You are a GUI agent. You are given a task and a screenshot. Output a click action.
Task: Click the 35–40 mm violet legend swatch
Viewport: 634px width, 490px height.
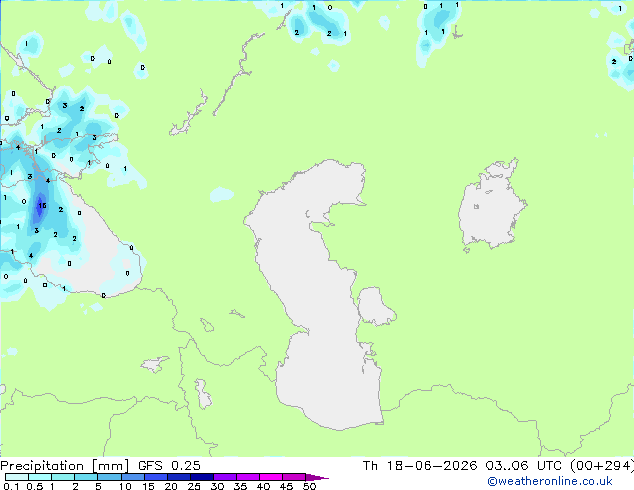pyautogui.click(x=248, y=477)
